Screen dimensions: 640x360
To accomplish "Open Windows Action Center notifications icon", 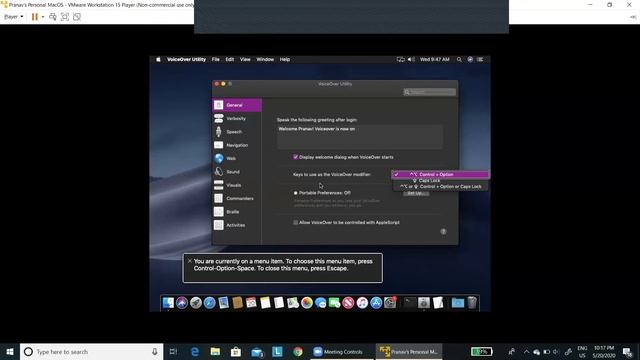I will [627, 352].
